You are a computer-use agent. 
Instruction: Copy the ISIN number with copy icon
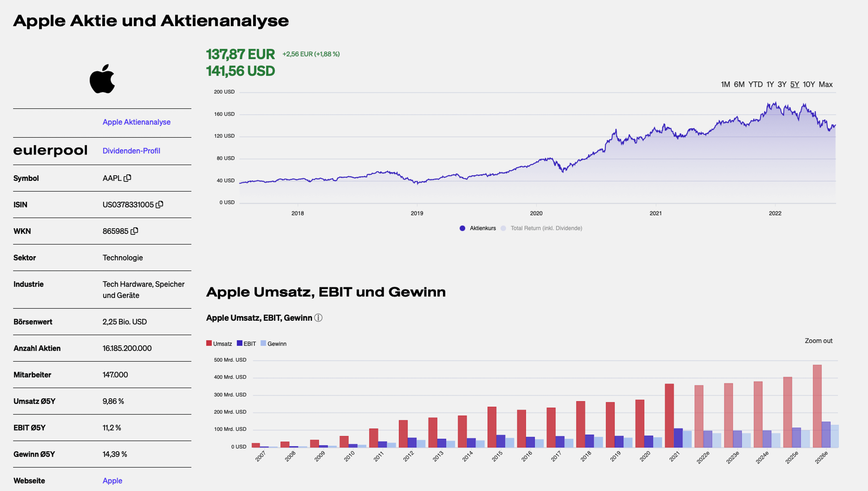click(x=159, y=204)
